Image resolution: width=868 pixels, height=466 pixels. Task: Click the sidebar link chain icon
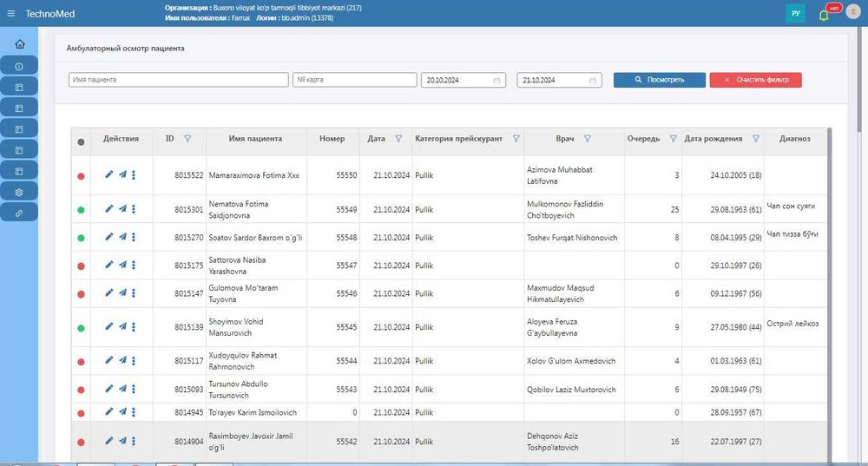click(19, 212)
